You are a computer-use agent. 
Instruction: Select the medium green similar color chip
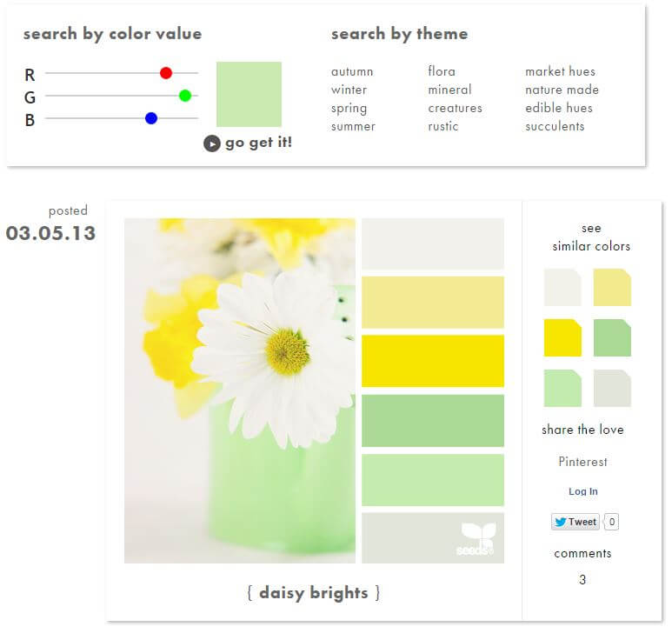pos(612,337)
